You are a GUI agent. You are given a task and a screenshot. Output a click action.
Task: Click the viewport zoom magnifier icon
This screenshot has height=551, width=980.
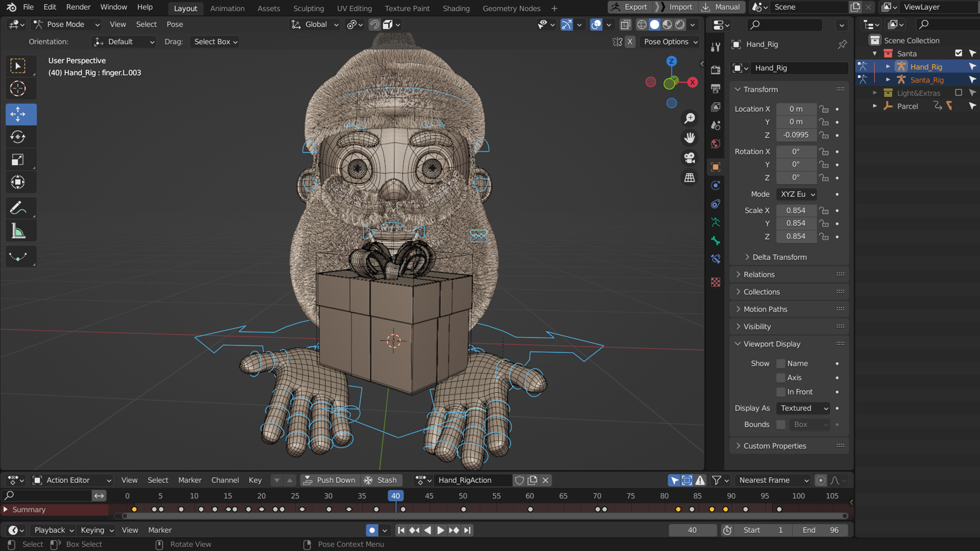pos(689,118)
